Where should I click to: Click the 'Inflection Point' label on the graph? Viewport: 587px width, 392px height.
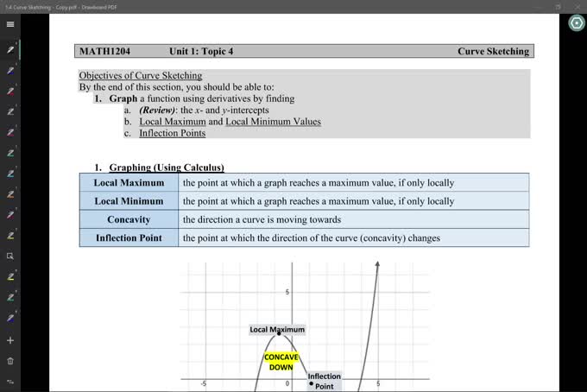(325, 381)
